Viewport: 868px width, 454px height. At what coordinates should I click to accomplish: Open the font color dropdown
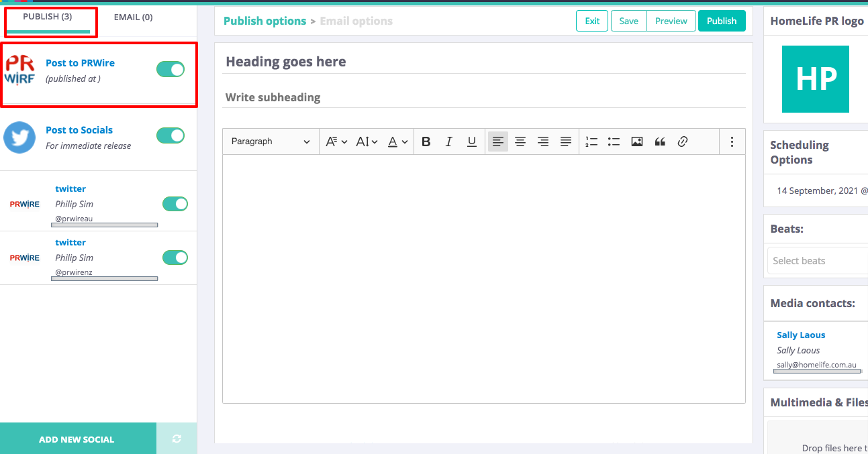(398, 141)
